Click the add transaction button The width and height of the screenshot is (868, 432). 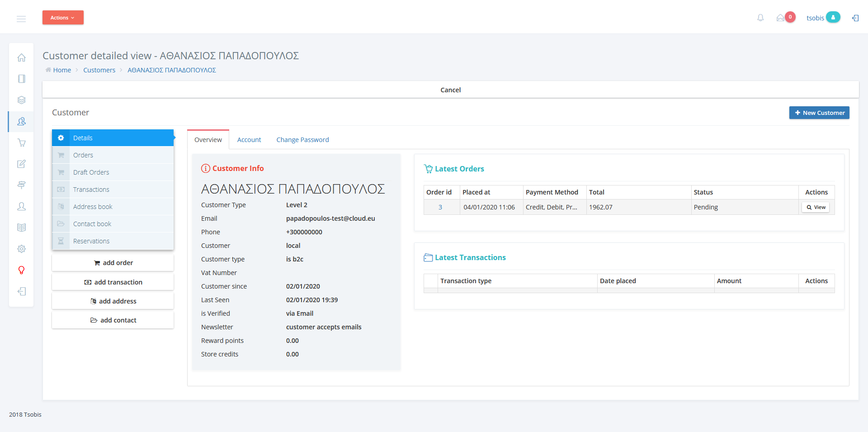[113, 282]
